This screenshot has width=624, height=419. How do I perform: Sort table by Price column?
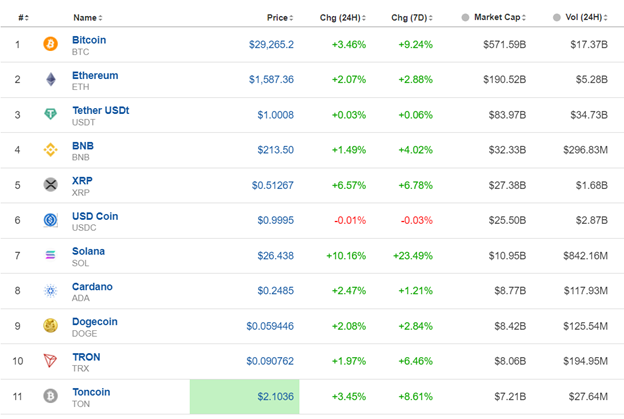coord(280,18)
